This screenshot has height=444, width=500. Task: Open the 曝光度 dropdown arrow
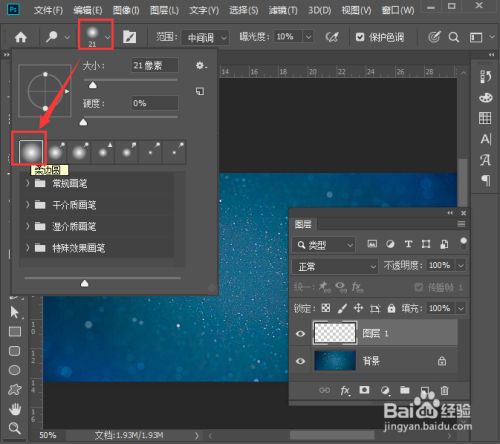308,37
